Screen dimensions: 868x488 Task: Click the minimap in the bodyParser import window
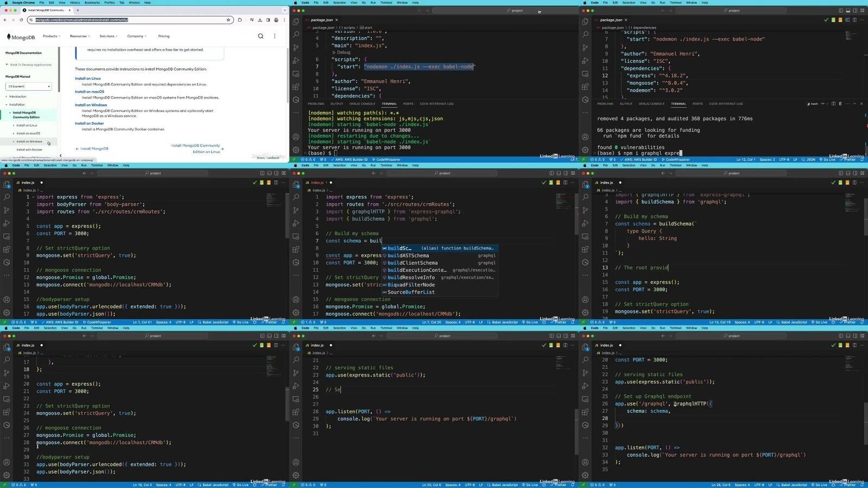(274, 199)
